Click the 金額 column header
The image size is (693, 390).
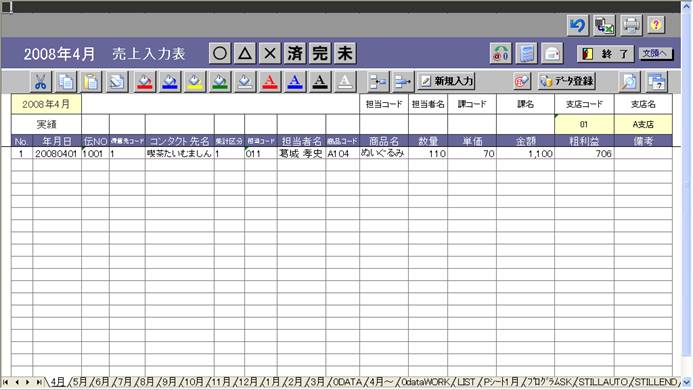(x=525, y=141)
